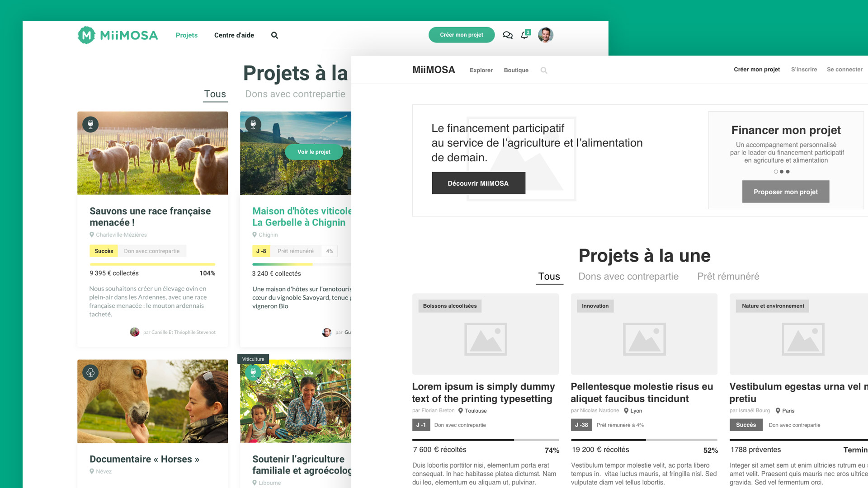Click par Florian Breton author text
Screen dimensions: 868x488
click(433, 411)
